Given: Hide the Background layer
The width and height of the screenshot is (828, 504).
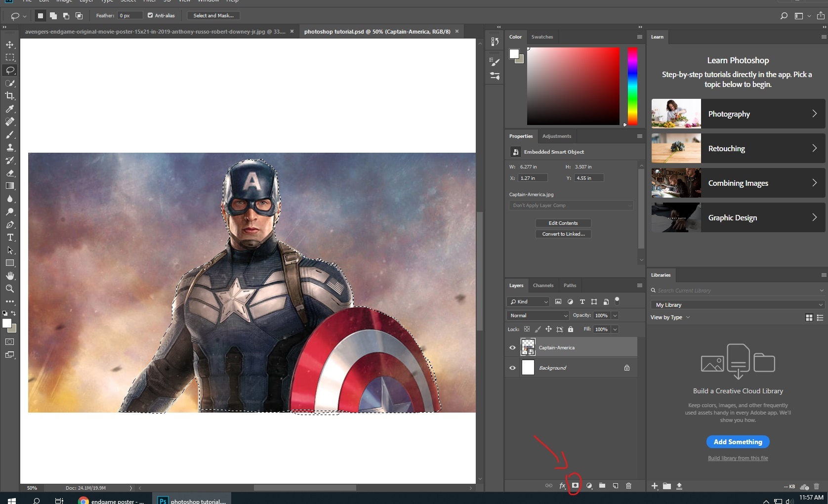Looking at the screenshot, I should pos(512,368).
